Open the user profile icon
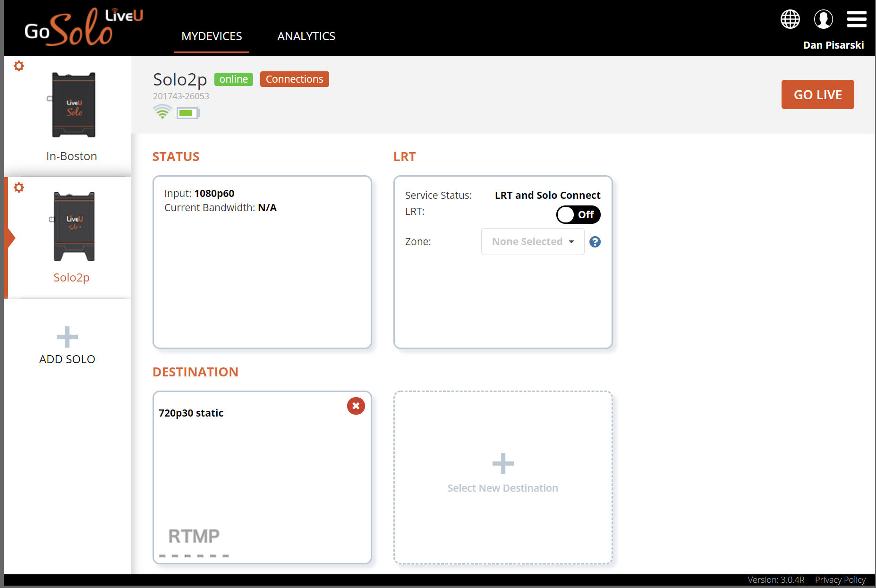The width and height of the screenshot is (876, 588). 823,19
